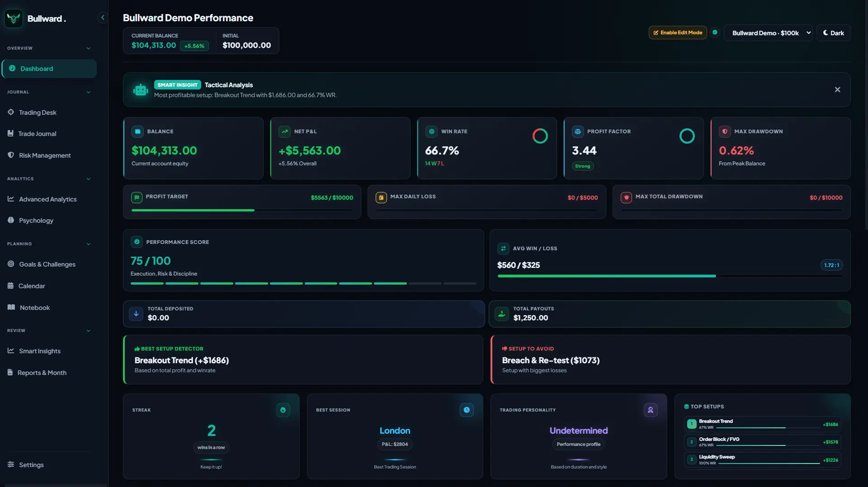The image size is (868, 487).
Task: Click the Smart Insight badge
Action: (x=178, y=85)
